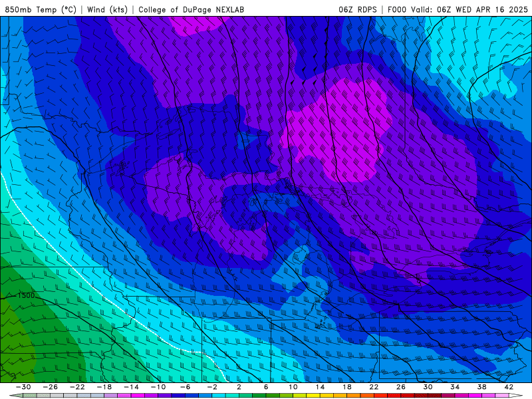
Task: Click the -10 legend temperature label
Action: [158, 387]
